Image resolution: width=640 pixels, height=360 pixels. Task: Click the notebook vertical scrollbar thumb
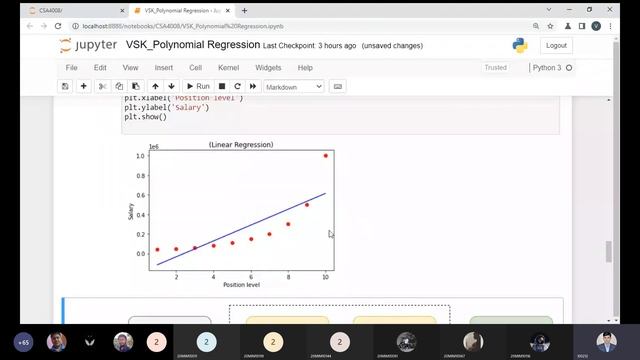[x=609, y=251]
